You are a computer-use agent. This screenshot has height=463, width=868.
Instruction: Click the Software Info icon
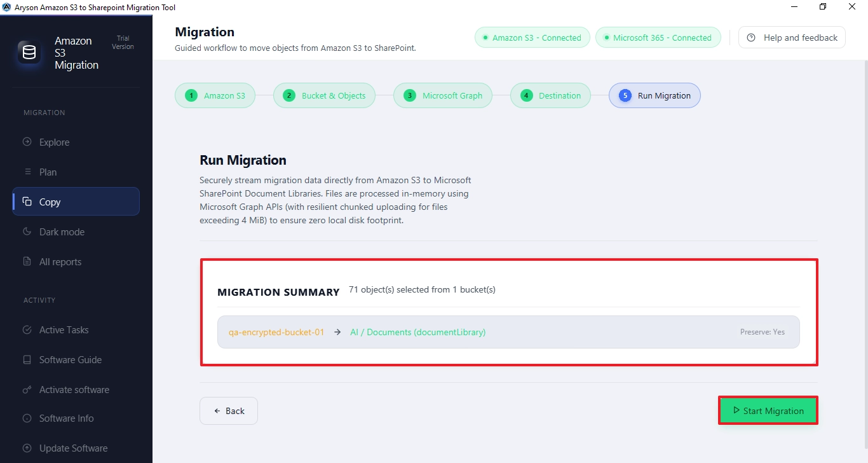tap(27, 418)
